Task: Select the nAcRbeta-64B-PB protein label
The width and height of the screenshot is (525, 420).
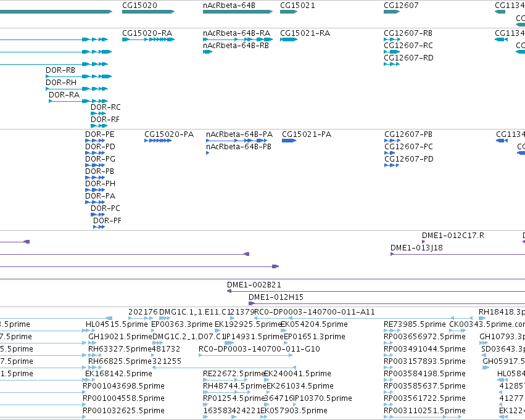Action: click(239, 147)
